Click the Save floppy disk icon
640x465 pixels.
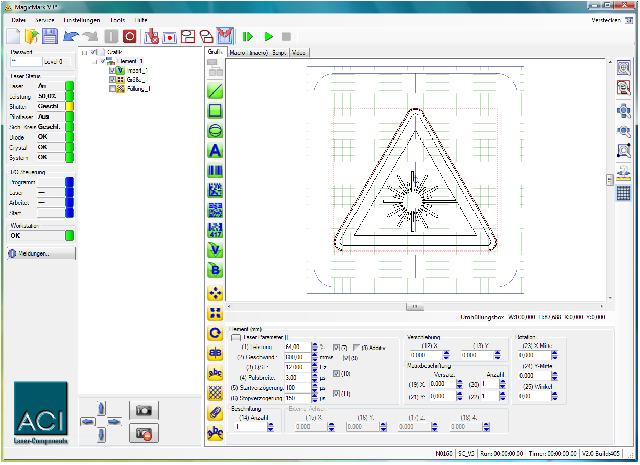(x=49, y=37)
